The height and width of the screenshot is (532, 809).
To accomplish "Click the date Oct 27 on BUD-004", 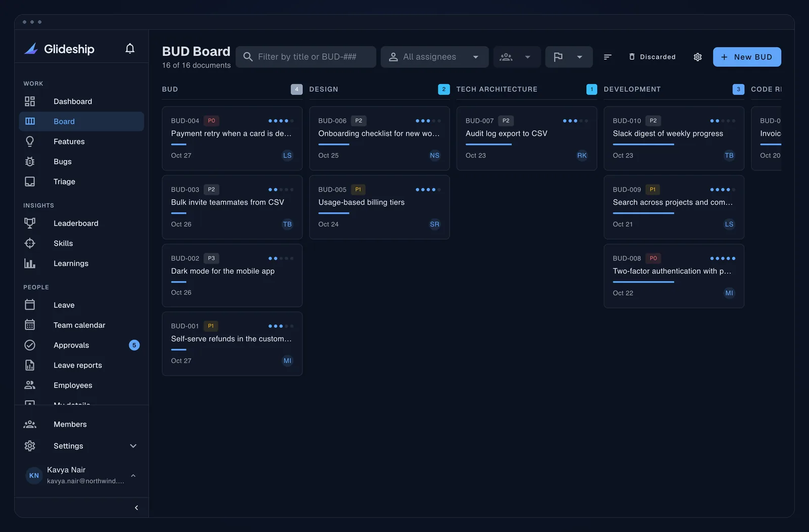I will click(x=181, y=155).
